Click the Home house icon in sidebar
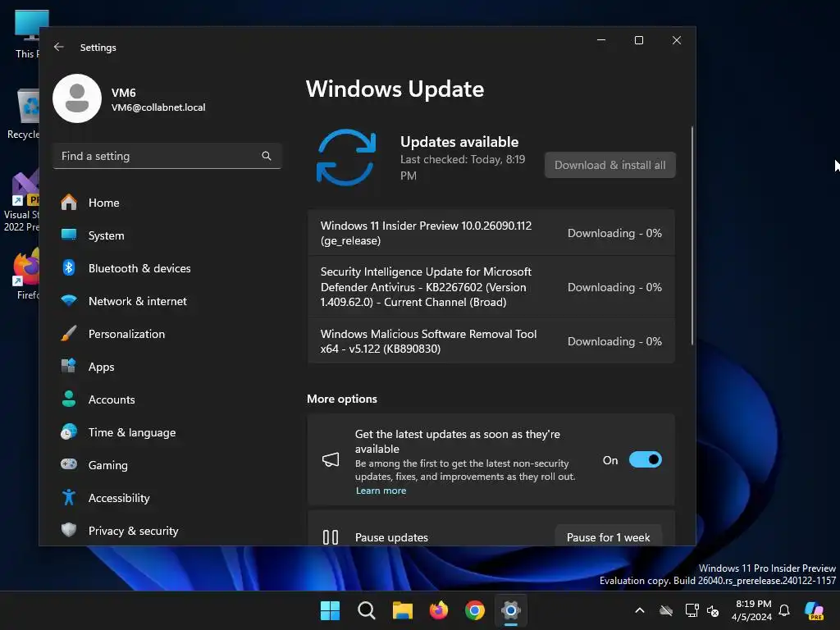Viewport: 840px width, 630px height. coord(69,203)
